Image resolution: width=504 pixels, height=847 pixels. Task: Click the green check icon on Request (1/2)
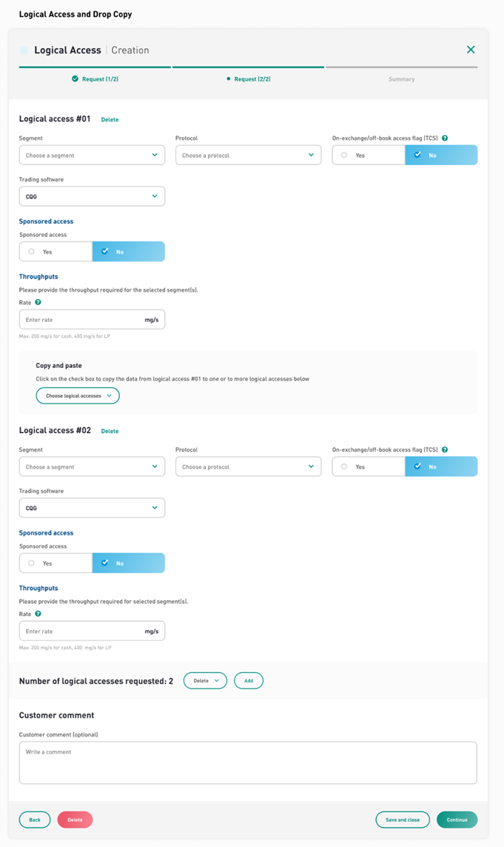[x=75, y=79]
